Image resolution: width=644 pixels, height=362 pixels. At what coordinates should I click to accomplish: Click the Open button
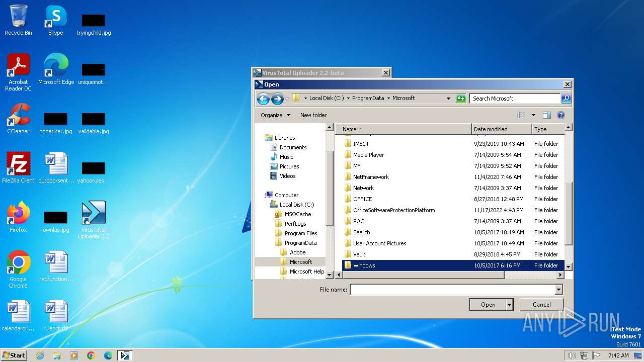click(488, 305)
